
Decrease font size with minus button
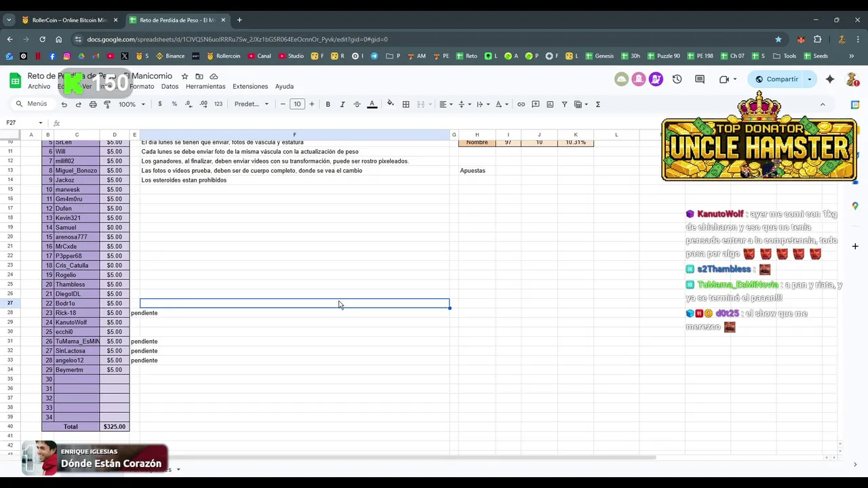(x=283, y=104)
